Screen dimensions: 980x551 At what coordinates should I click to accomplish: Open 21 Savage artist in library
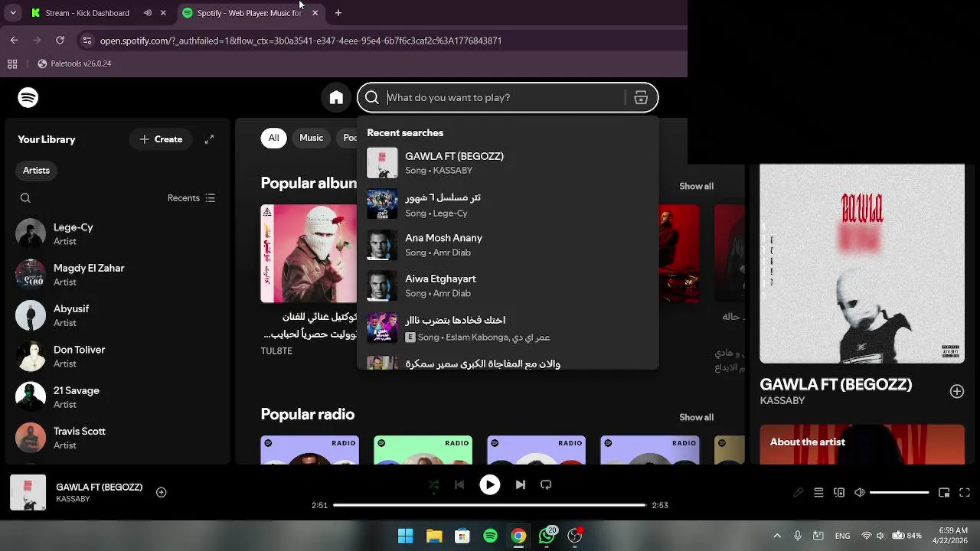click(x=119, y=397)
